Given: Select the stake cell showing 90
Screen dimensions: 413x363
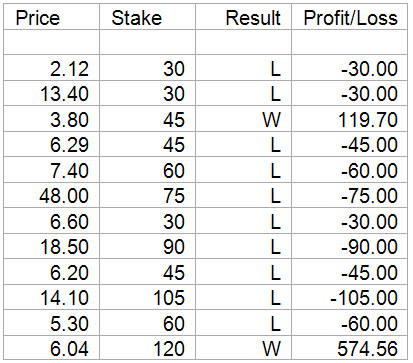Looking at the screenshot, I should tap(147, 246).
